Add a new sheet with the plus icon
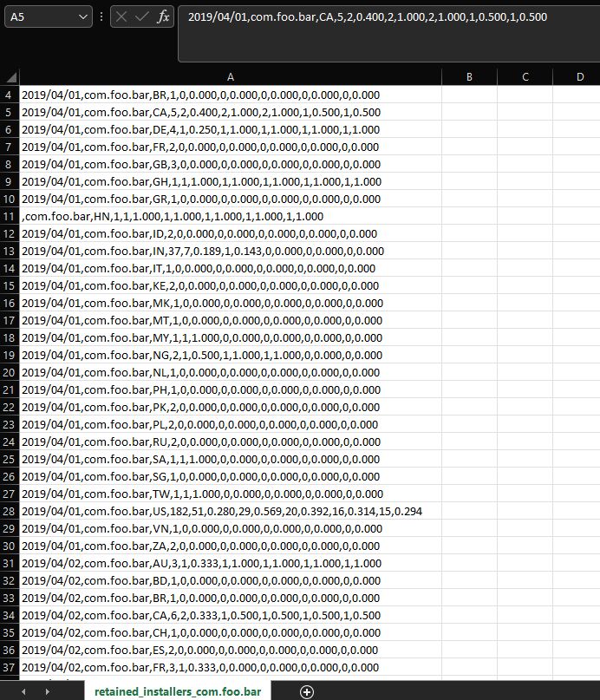Image resolution: width=600 pixels, height=700 pixels. point(306,692)
